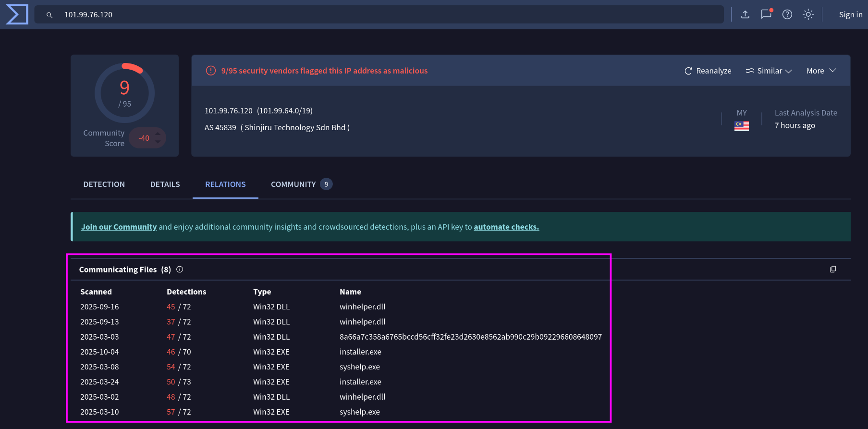
Task: Click the Sign in link
Action: coord(850,14)
